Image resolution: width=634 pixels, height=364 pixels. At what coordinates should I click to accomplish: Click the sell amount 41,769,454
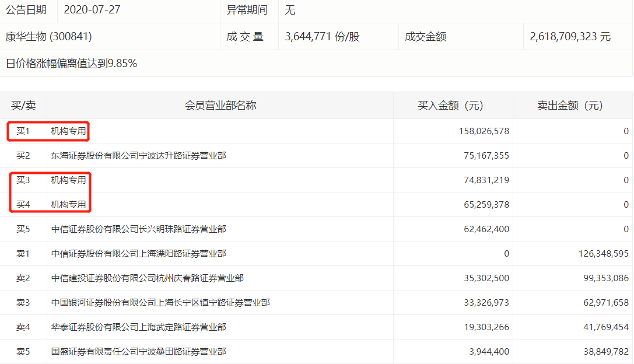pos(606,327)
